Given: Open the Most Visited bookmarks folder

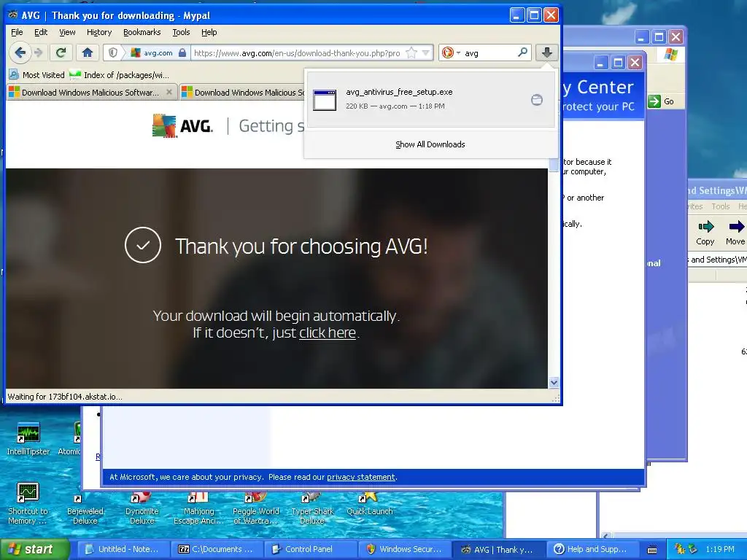Looking at the screenshot, I should (x=36, y=75).
